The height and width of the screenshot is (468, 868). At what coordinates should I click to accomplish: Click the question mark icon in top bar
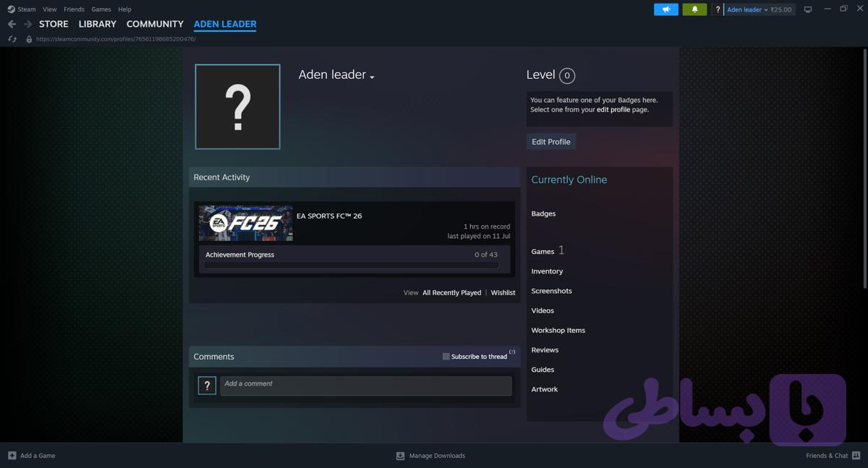tap(718, 9)
